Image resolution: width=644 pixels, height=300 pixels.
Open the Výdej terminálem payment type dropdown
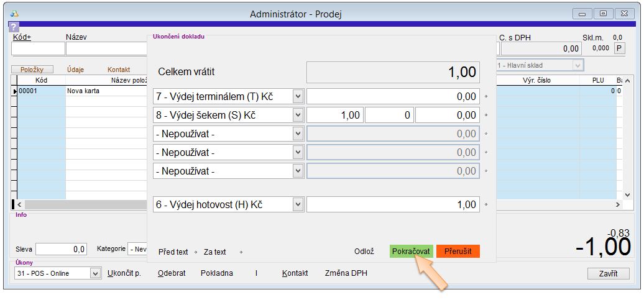tap(297, 96)
